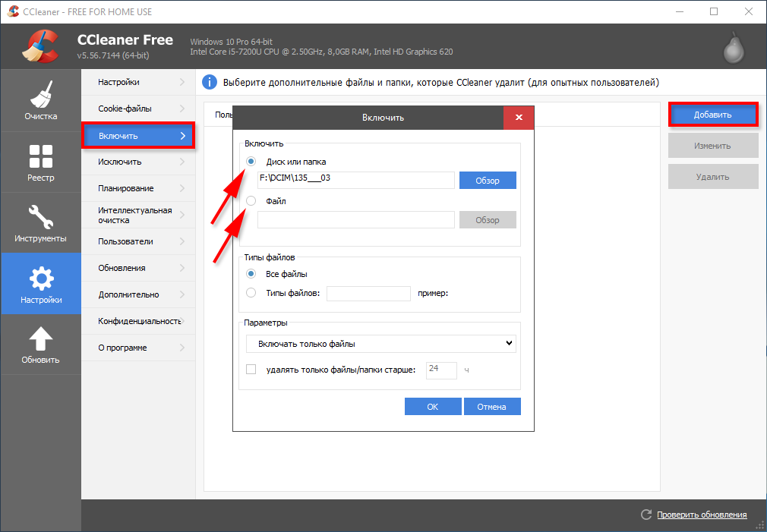Viewport: 767px width, 532px height.
Task: Select the Диск или папка radio button
Action: click(x=251, y=162)
